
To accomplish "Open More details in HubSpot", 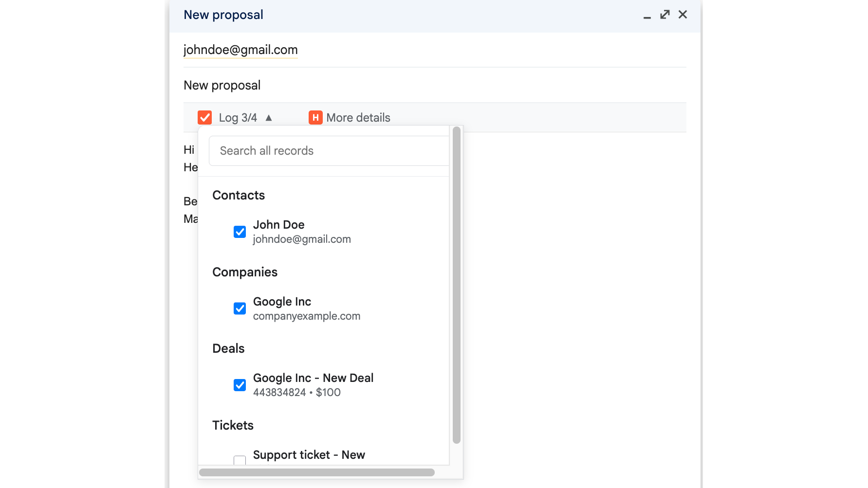I will click(358, 117).
